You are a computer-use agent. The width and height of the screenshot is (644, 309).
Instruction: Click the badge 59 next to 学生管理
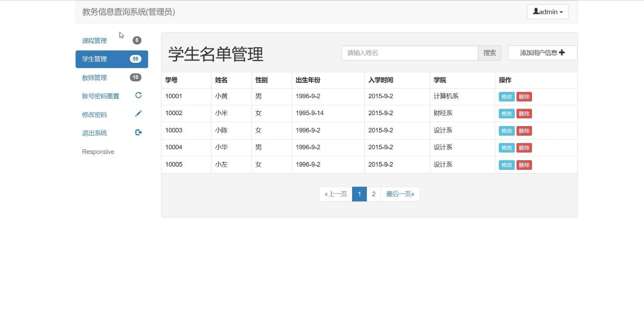135,59
